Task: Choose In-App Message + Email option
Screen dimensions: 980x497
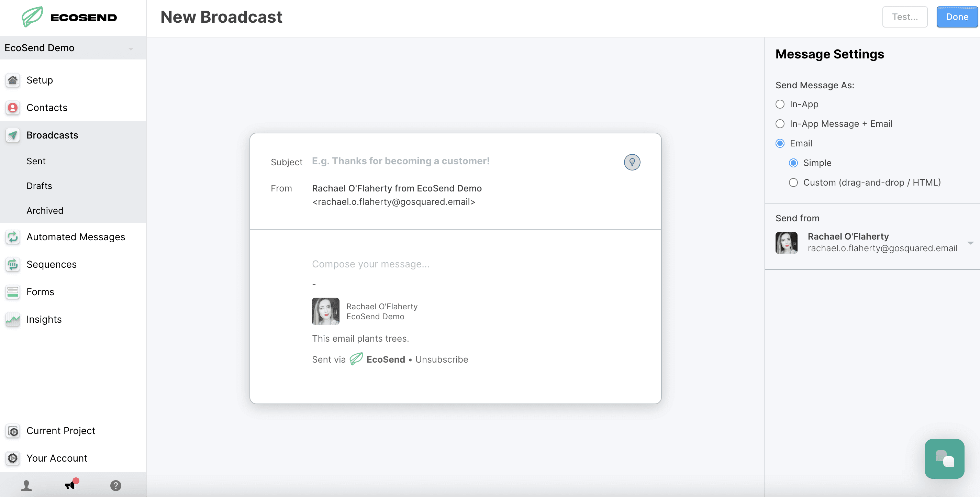Action: pyautogui.click(x=780, y=124)
